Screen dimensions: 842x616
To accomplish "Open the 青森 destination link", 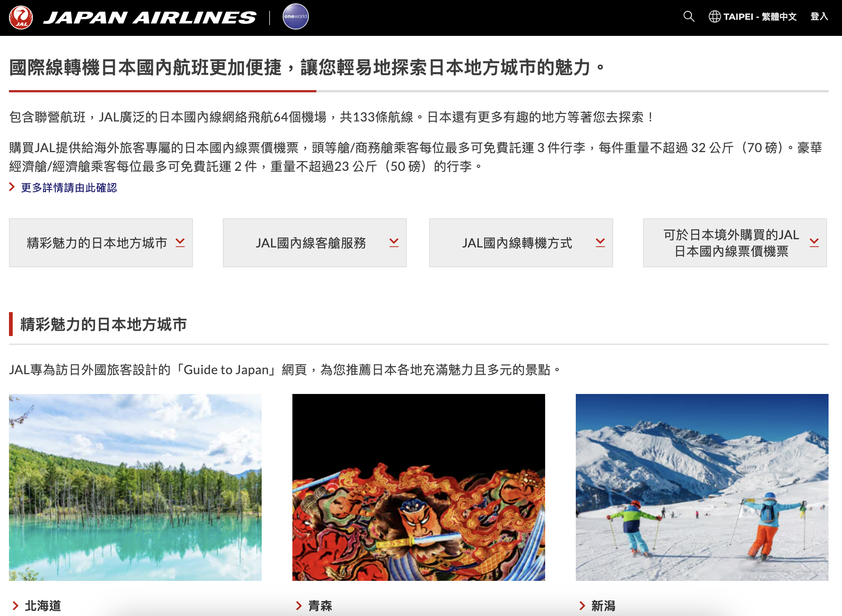I will pos(320,606).
